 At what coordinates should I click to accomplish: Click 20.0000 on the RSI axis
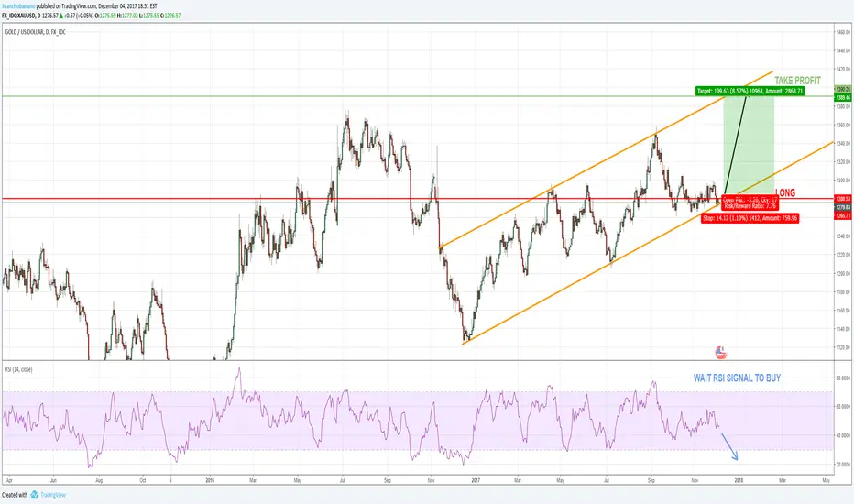843,465
